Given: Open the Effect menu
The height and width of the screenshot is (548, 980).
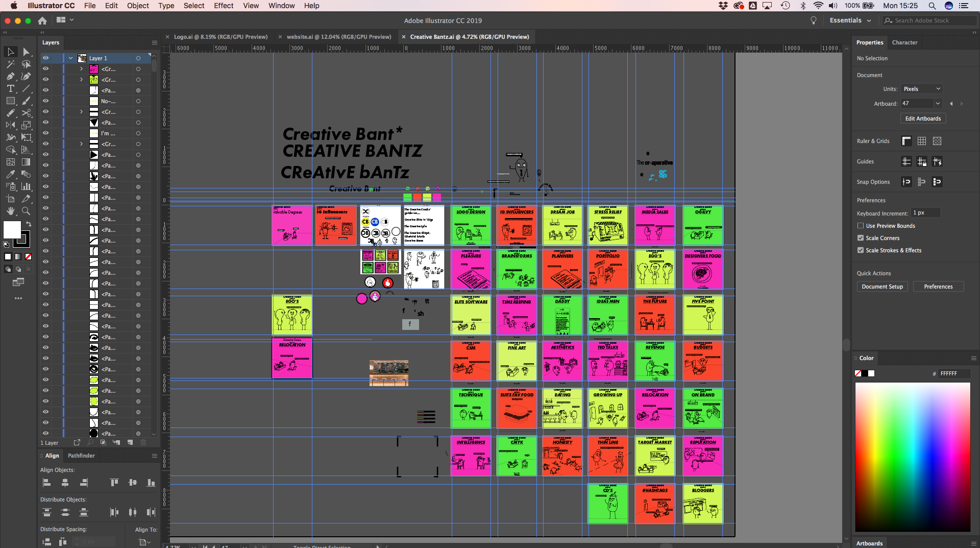Looking at the screenshot, I should pyautogui.click(x=224, y=6).
